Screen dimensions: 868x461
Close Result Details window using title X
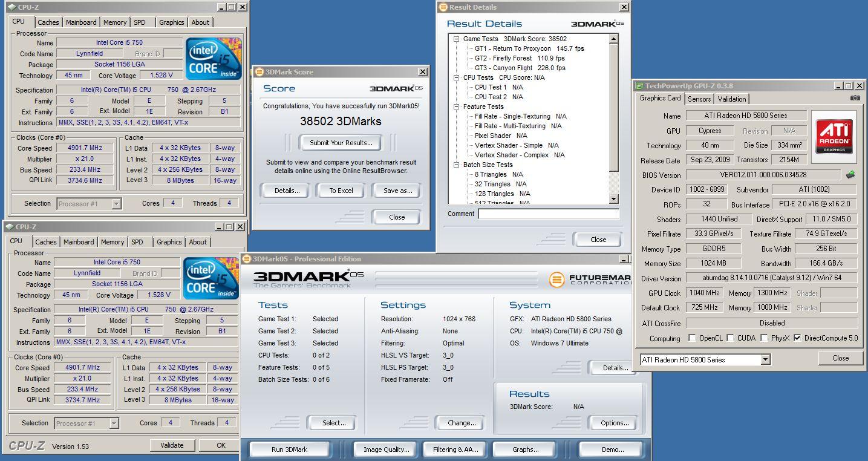pos(624,7)
